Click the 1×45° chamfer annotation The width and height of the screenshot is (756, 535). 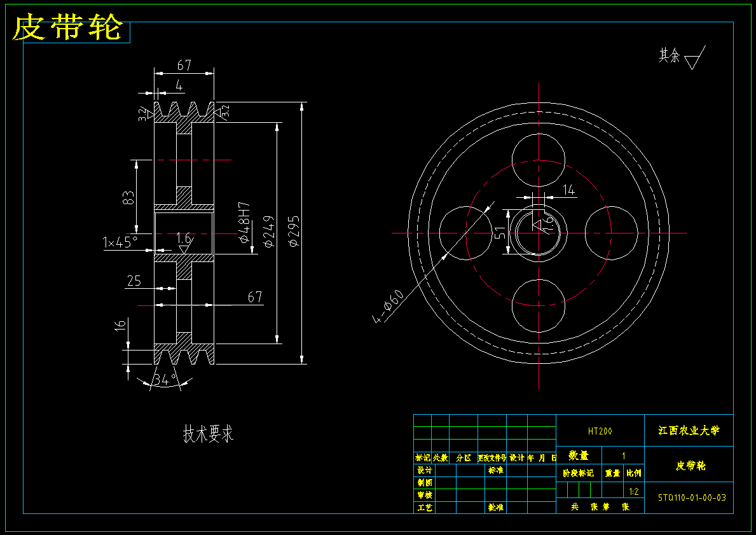(120, 242)
